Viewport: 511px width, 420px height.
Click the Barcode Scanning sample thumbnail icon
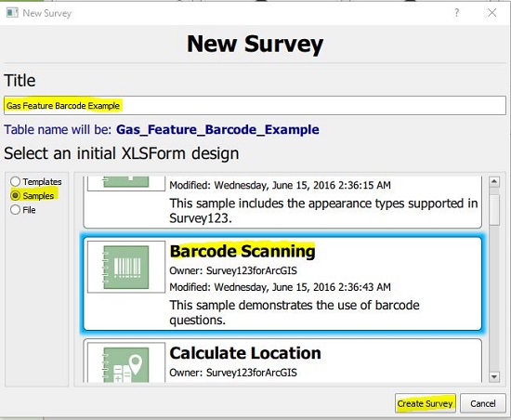[126, 267]
